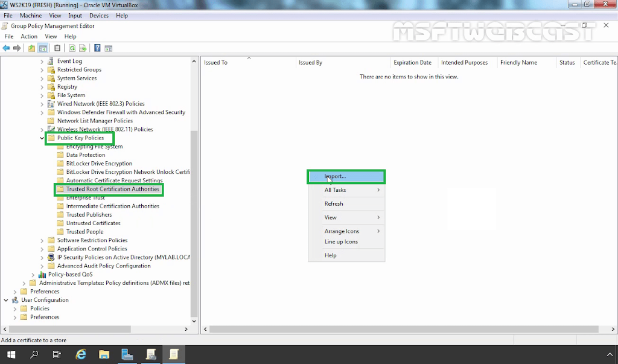618x364 pixels.
Task: Open Task View from the taskbar
Action: point(57,354)
